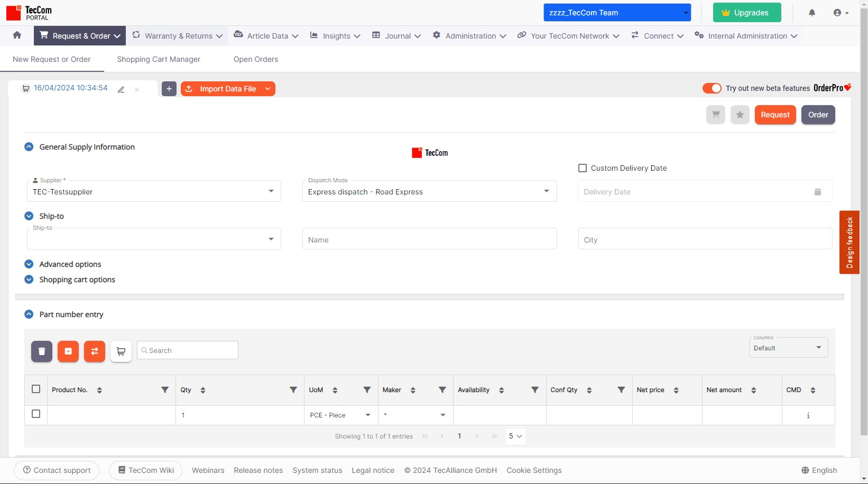The width and height of the screenshot is (868, 484).
Task: Click the orange Request button
Action: pyautogui.click(x=774, y=115)
